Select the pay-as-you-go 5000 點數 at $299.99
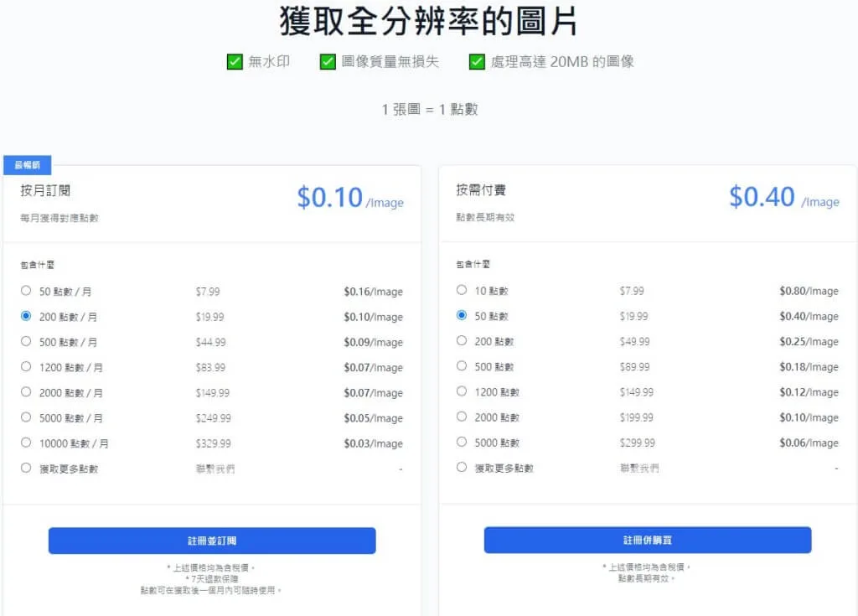This screenshot has height=616, width=858. tap(462, 442)
